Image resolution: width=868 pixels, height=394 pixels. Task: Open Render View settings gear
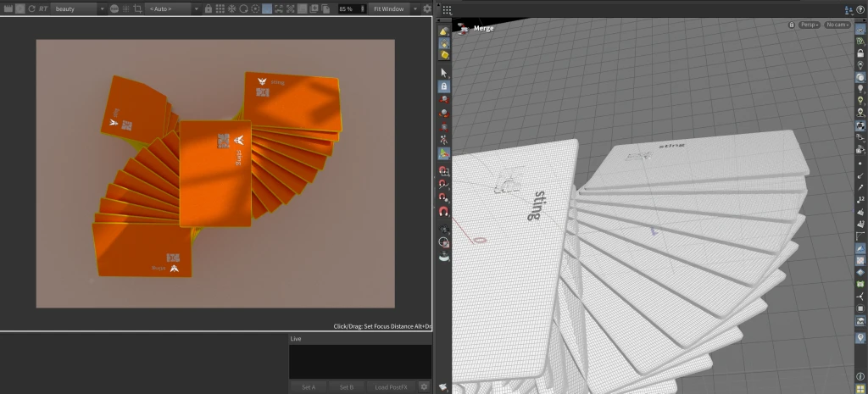point(427,8)
